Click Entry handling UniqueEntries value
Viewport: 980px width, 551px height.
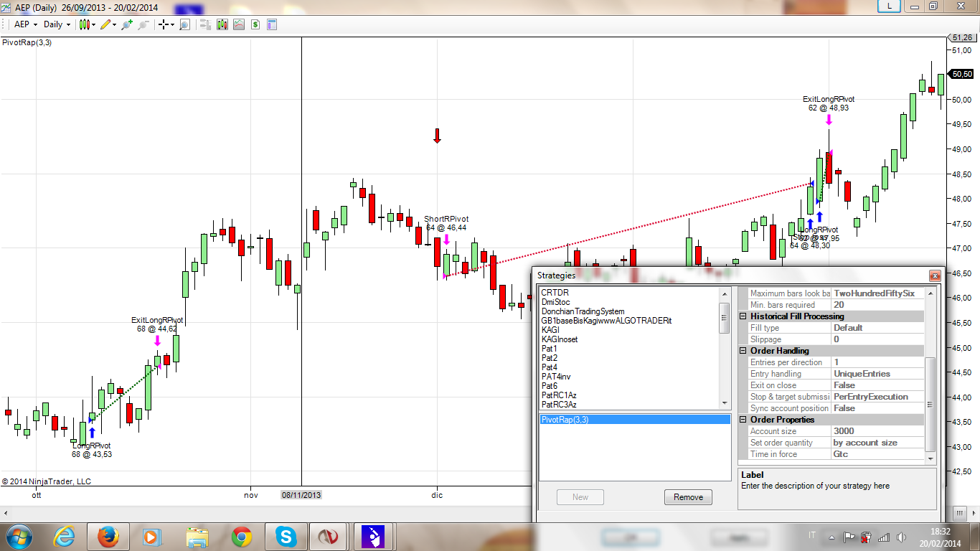click(x=877, y=374)
